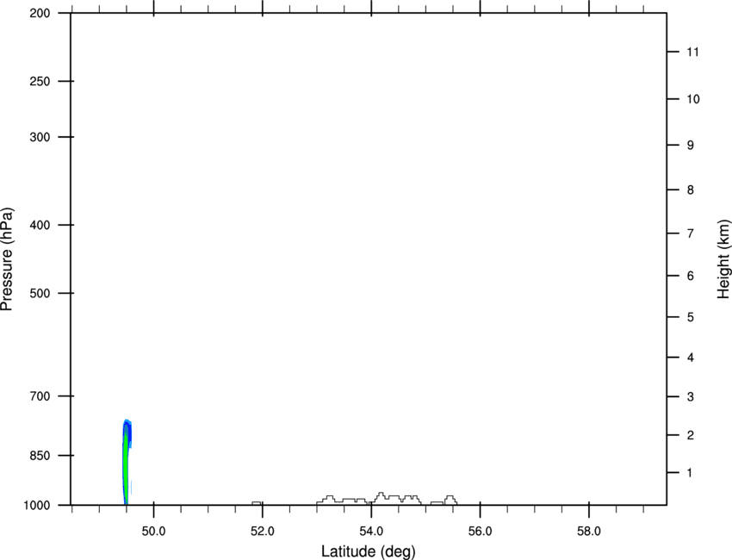Image resolution: width=732 pixels, height=560 pixels.
Task: Click the 'Pressure (hPa)' axis title
Action: click(x=7, y=259)
